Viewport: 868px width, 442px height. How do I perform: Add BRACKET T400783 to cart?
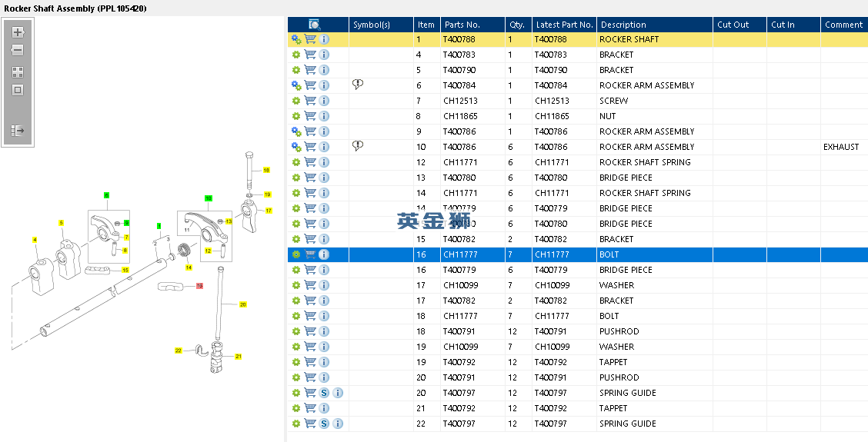click(x=310, y=55)
